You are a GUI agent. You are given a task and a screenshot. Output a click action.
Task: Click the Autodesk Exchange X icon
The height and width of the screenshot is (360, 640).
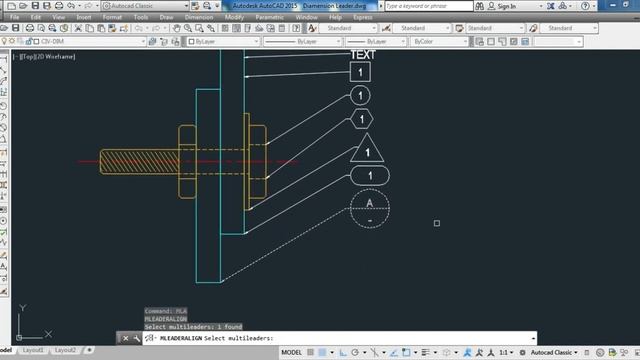[x=551, y=6]
